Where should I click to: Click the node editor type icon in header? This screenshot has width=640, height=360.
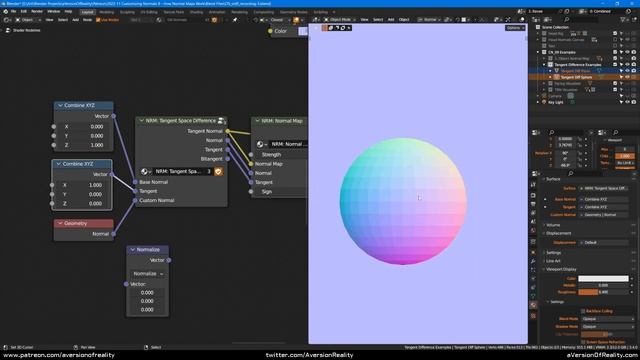tap(7, 20)
